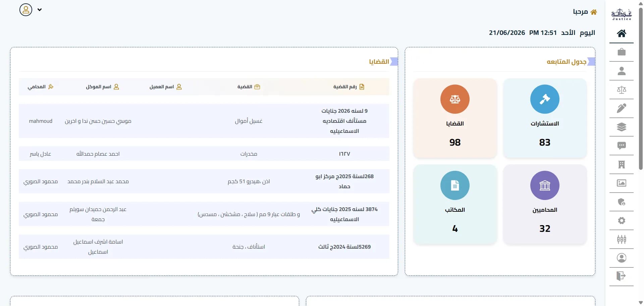Screen dimensions: 644x306
Task: Open the sliders icon in the sidebar
Action: pos(622,239)
